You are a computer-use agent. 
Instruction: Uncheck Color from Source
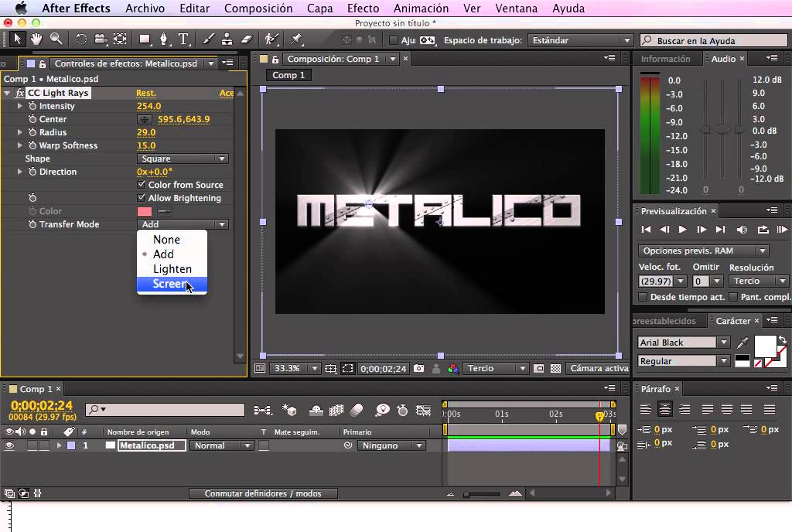(x=142, y=185)
